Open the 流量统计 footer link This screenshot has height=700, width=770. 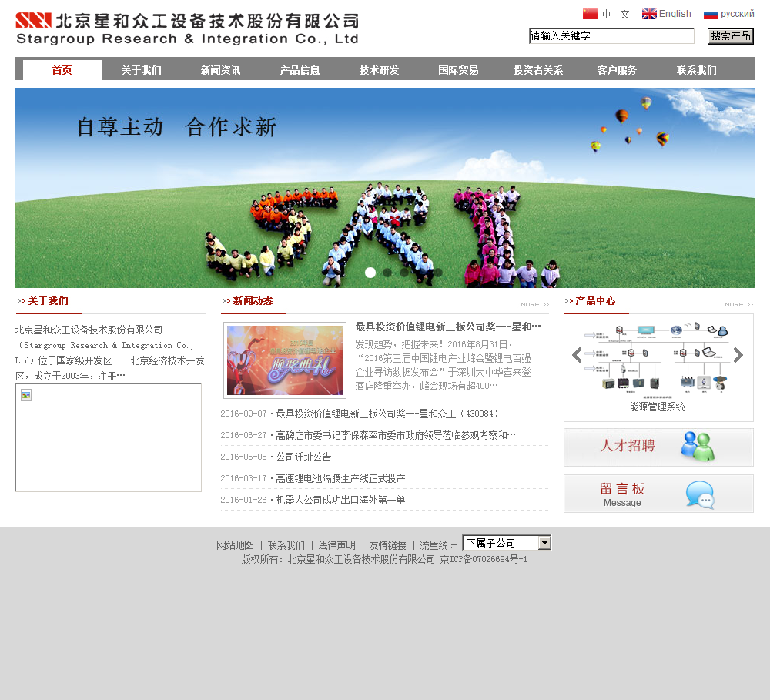pyautogui.click(x=439, y=545)
